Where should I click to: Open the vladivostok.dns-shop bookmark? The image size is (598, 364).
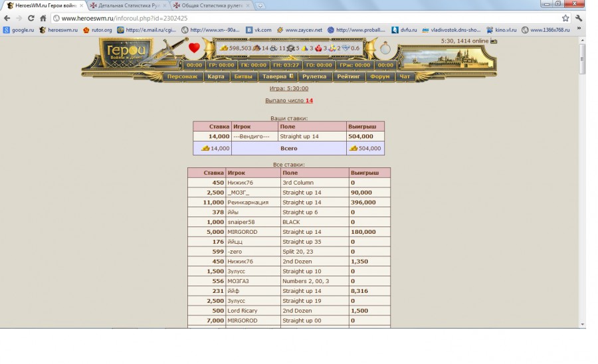pos(451,30)
